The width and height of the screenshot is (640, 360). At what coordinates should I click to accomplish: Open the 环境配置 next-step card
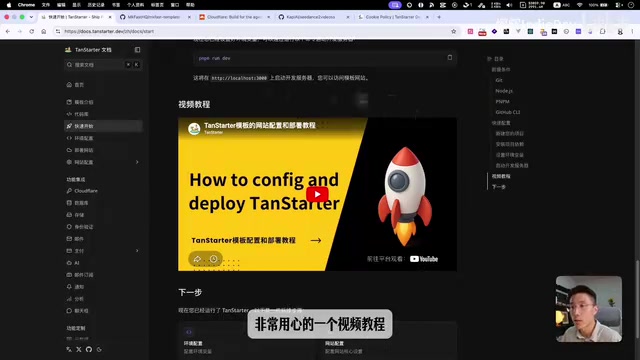(248, 341)
